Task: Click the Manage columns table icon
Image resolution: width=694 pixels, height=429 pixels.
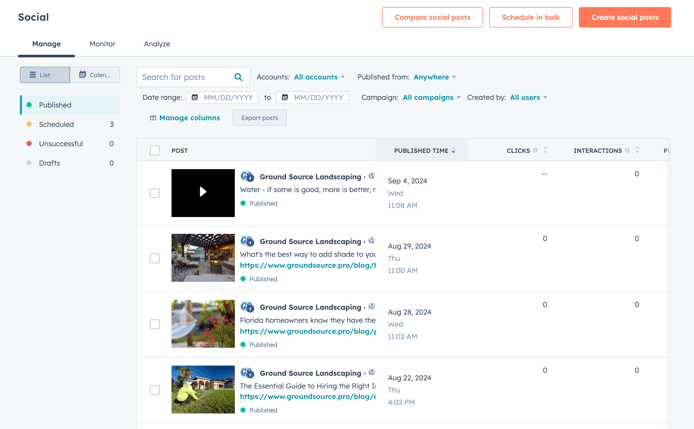Action: tap(153, 118)
